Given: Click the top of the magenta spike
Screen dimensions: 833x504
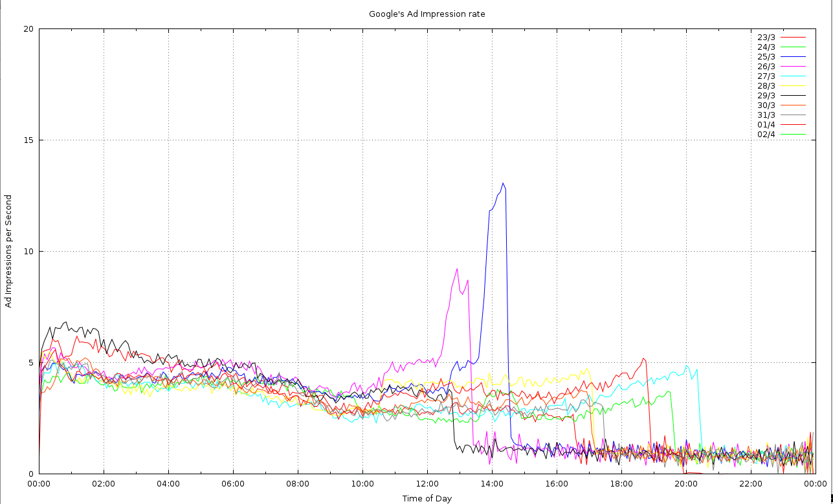Looking at the screenshot, I should point(457,268).
